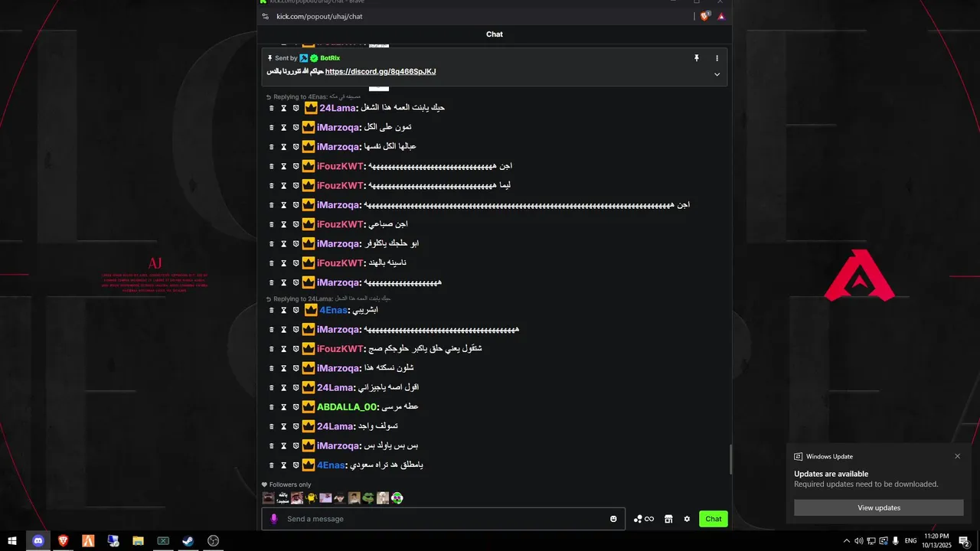
Task: Click View updates in Windows Update notification
Action: [879, 508]
